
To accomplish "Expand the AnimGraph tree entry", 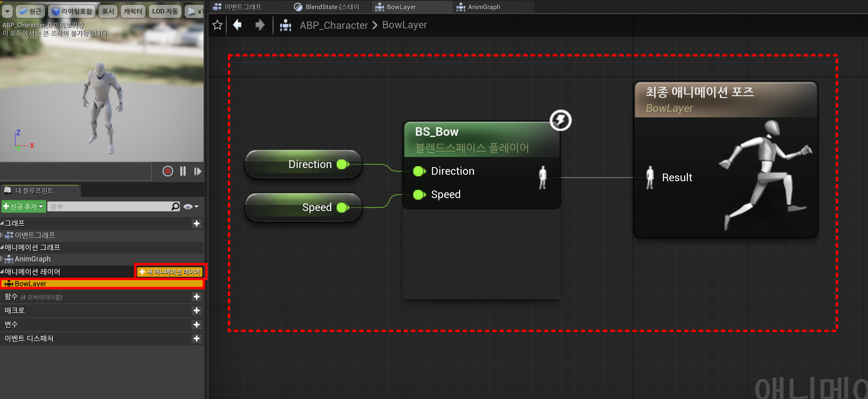I will (x=2, y=259).
